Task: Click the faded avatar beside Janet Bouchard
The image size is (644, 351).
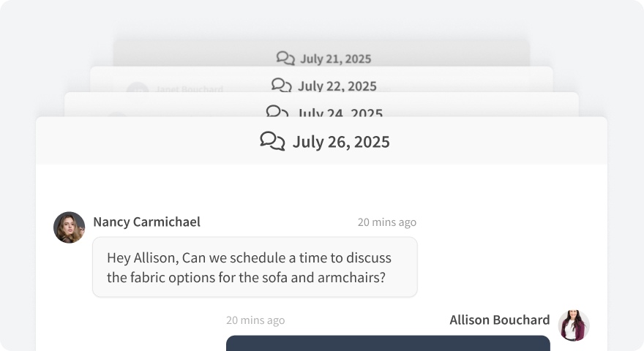Action: tap(138, 91)
